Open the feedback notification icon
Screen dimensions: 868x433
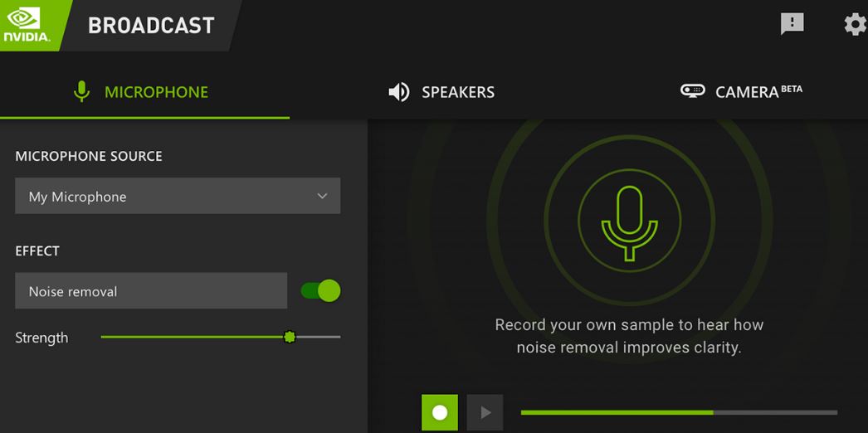coord(792,24)
